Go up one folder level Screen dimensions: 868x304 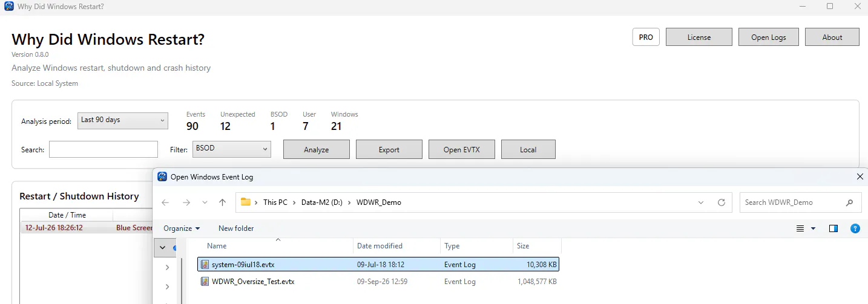pyautogui.click(x=222, y=202)
